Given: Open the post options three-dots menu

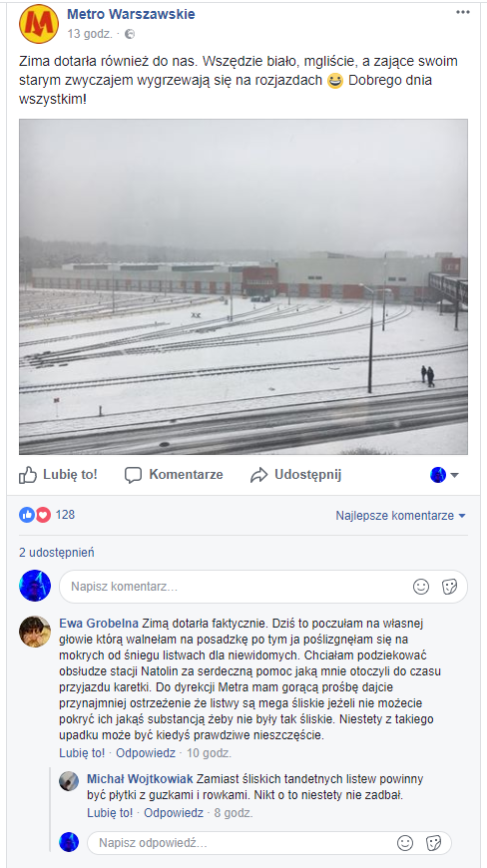Looking at the screenshot, I should pyautogui.click(x=463, y=13).
